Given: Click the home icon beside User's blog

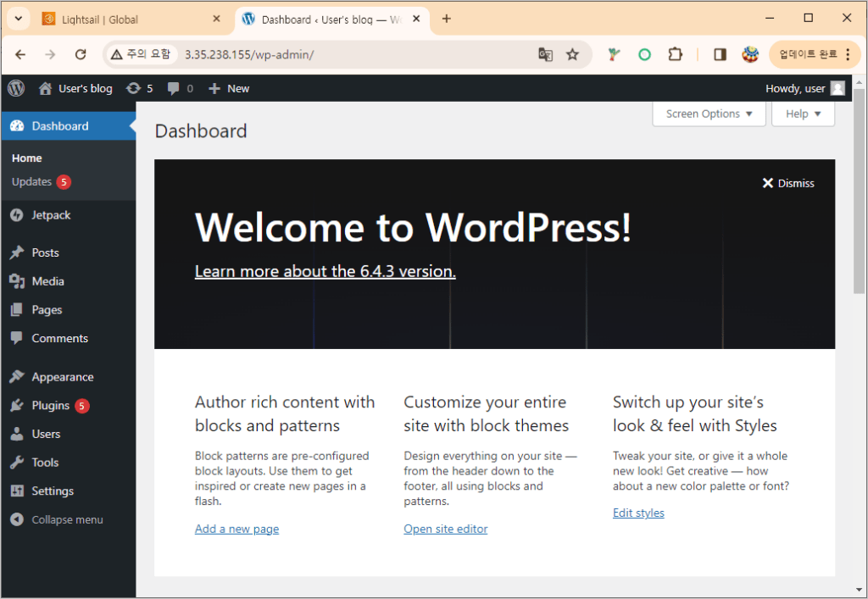Looking at the screenshot, I should [x=46, y=88].
